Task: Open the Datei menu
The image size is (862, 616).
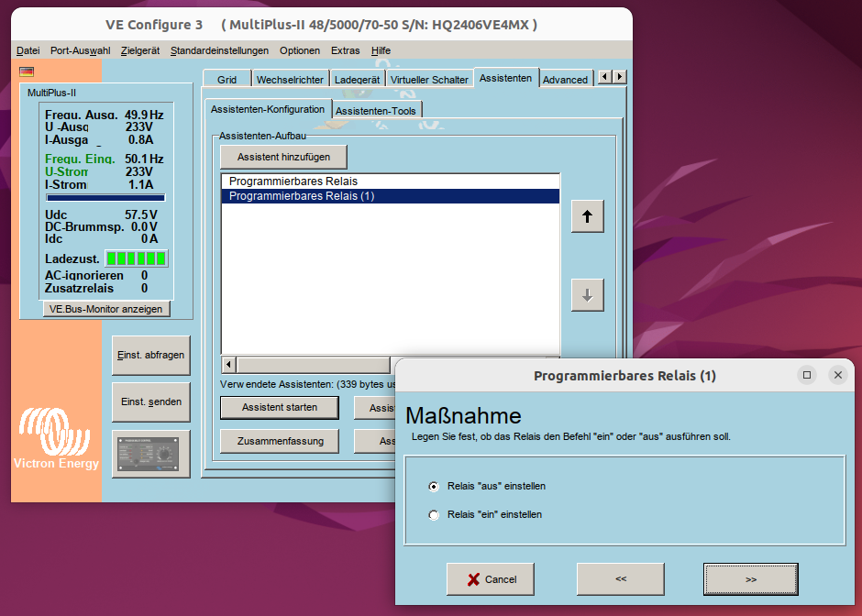Action: (x=28, y=50)
